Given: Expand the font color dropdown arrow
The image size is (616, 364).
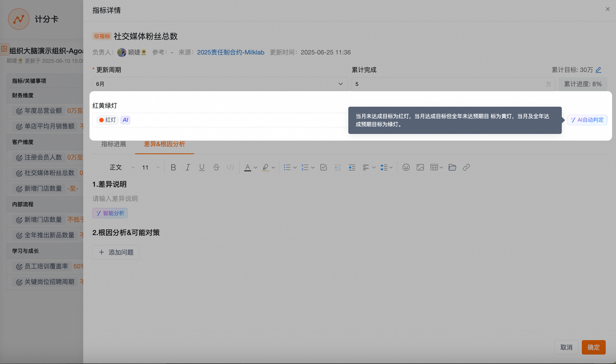Looking at the screenshot, I should coord(255,168).
